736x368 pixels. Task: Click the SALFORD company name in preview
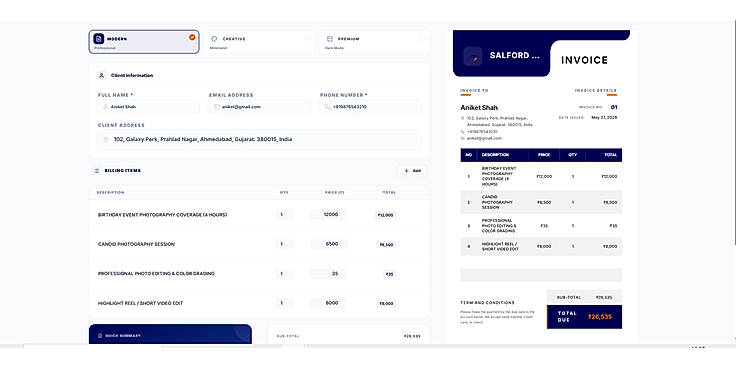click(515, 55)
